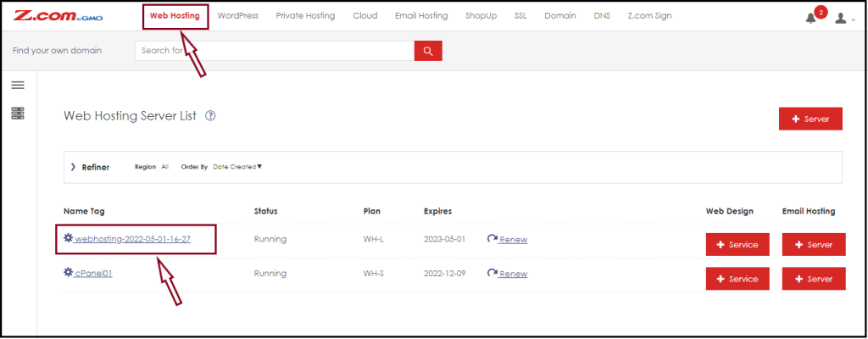Open the webhosting-2022-05-01-16-27 server link

coord(132,240)
